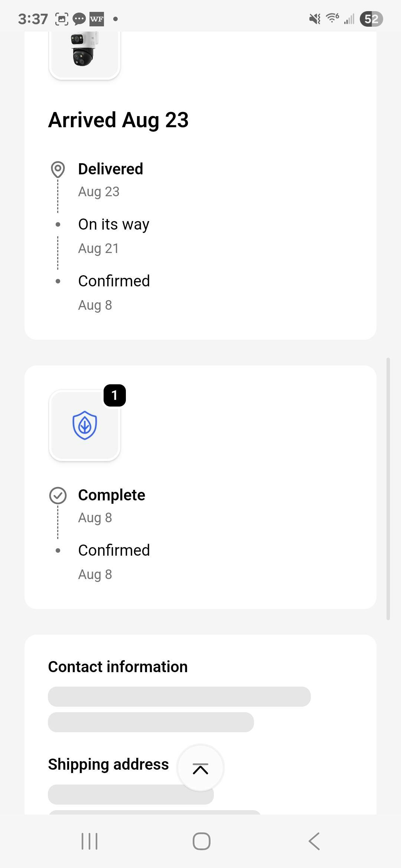Tap the Shipping address heading

(108, 764)
